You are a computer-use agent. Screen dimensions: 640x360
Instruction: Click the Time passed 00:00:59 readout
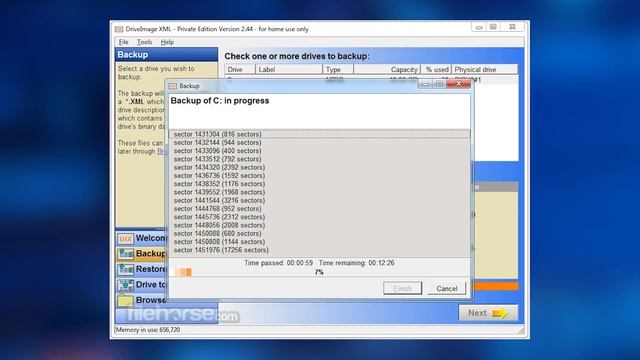[x=279, y=263]
